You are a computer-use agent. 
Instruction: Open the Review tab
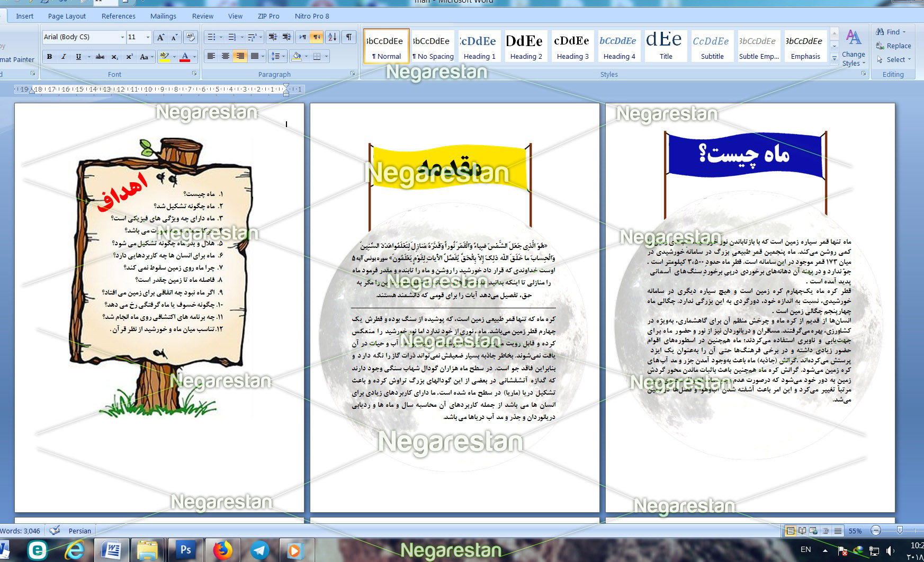point(203,16)
